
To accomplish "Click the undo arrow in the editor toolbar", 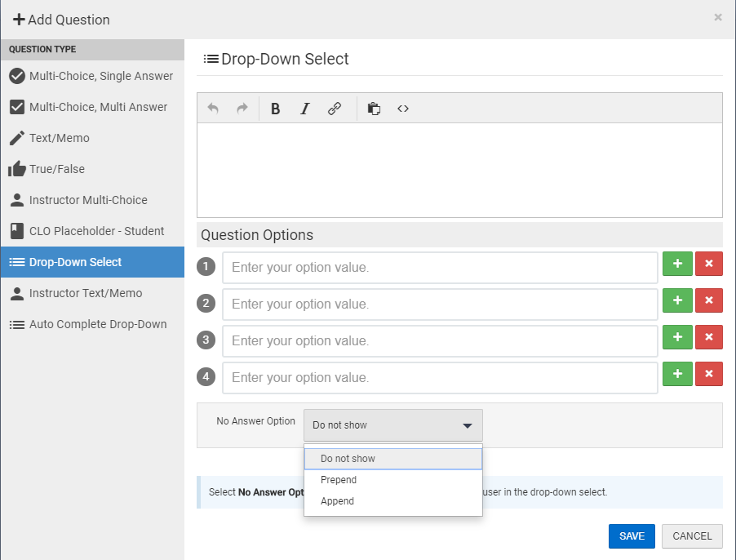I will 213,109.
